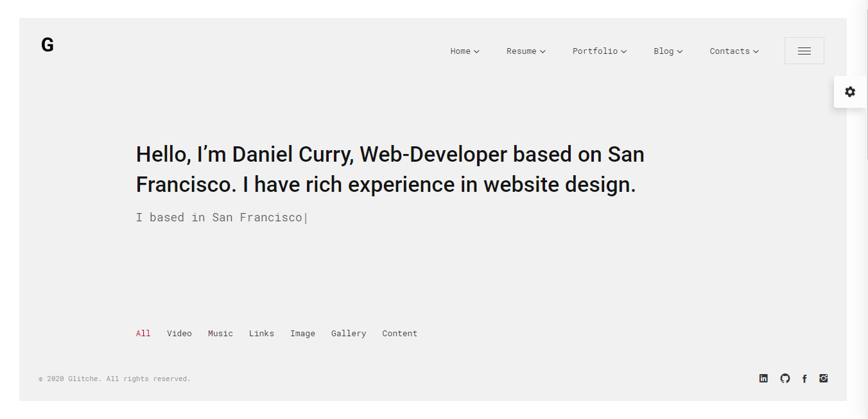Click the All filter link
This screenshot has height=419, width=868.
[143, 333]
